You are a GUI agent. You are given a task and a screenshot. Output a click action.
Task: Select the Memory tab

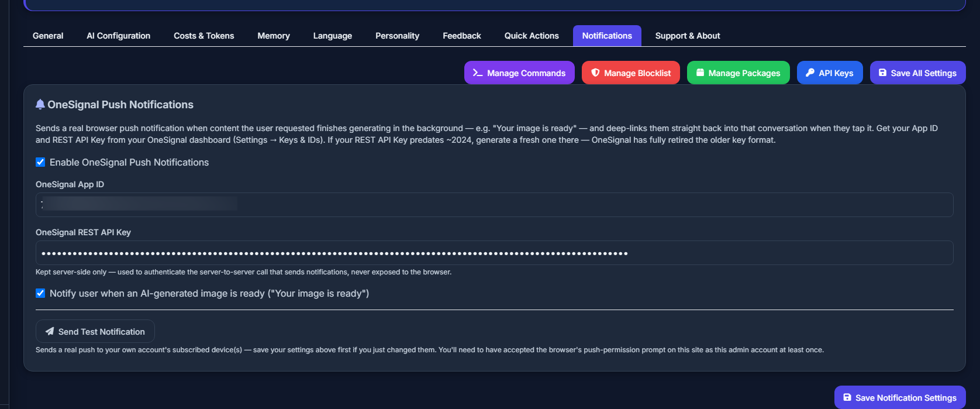[274, 36]
